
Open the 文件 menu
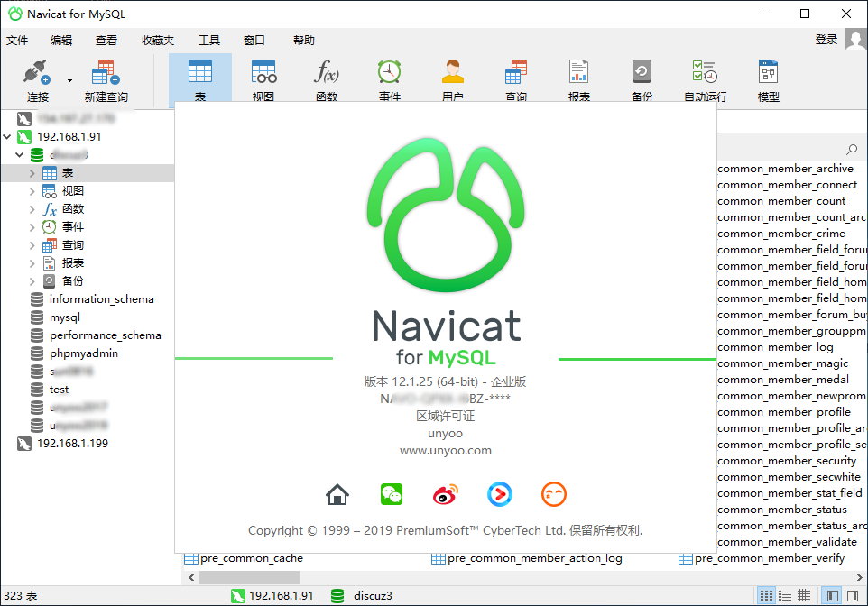[x=17, y=40]
